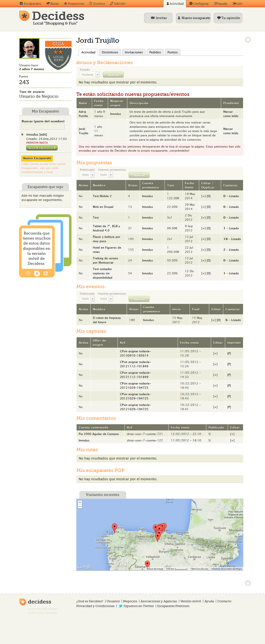Open Eventos in the top menu

(97, 4)
